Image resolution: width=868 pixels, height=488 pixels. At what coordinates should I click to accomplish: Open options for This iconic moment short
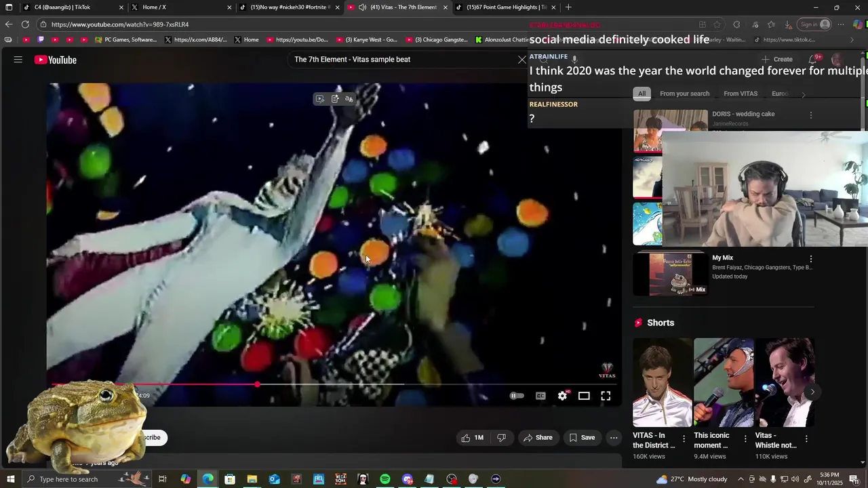745,439
